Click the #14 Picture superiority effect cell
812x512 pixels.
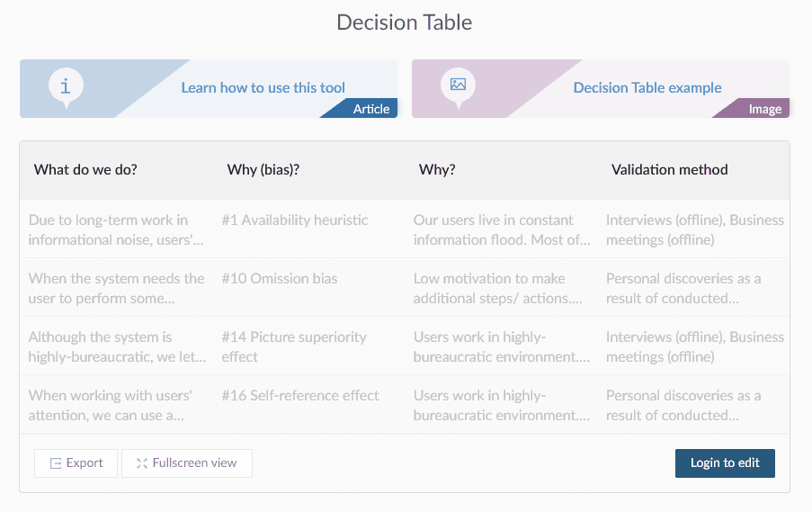(294, 346)
